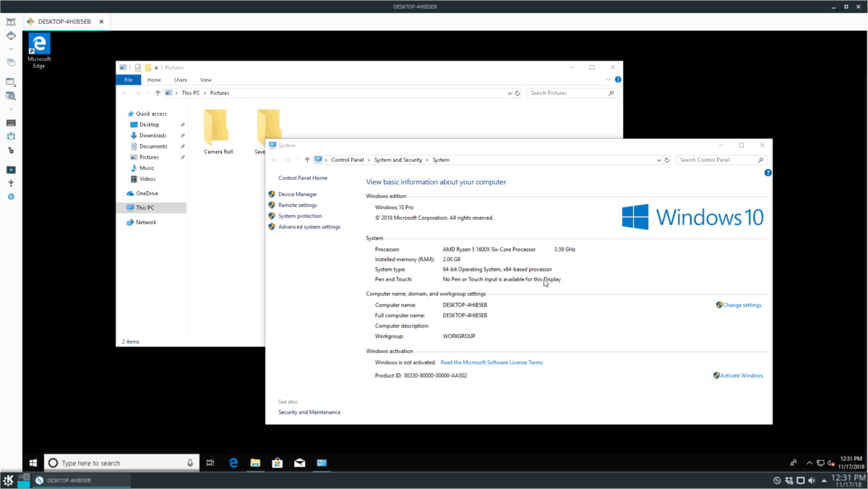Screen dimensions: 868x489
Task: Expand the Control Panel address dropdown
Action: (658, 160)
